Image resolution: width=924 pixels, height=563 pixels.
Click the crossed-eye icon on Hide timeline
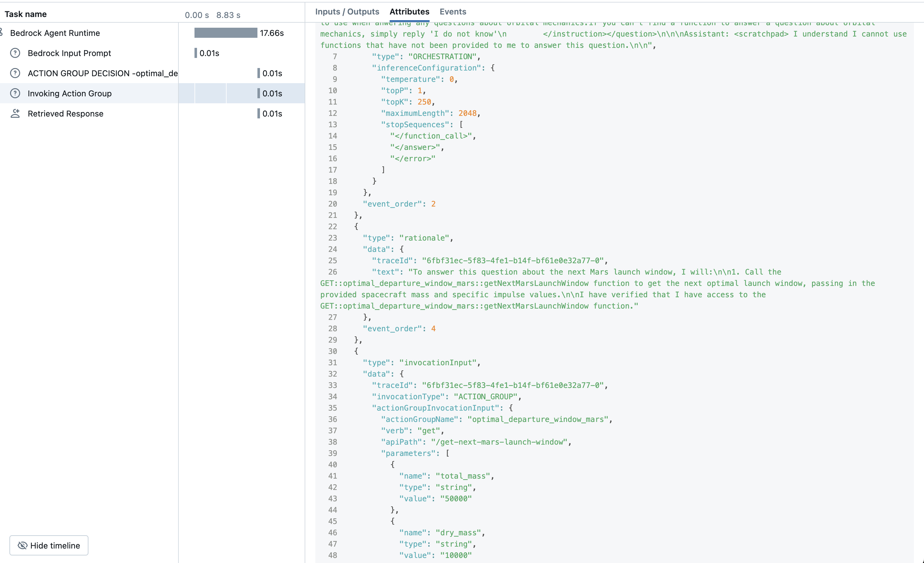(22, 545)
